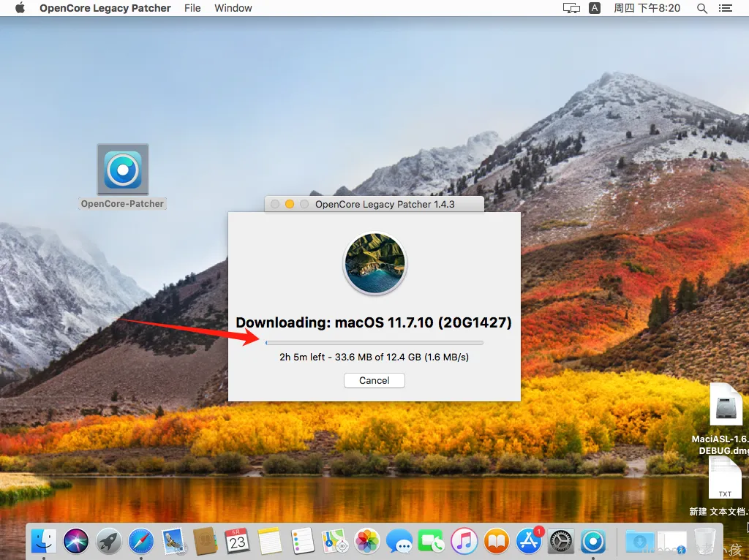Viewport: 749px width, 560px height.
Task: Open Photos from the Dock
Action: tap(367, 542)
